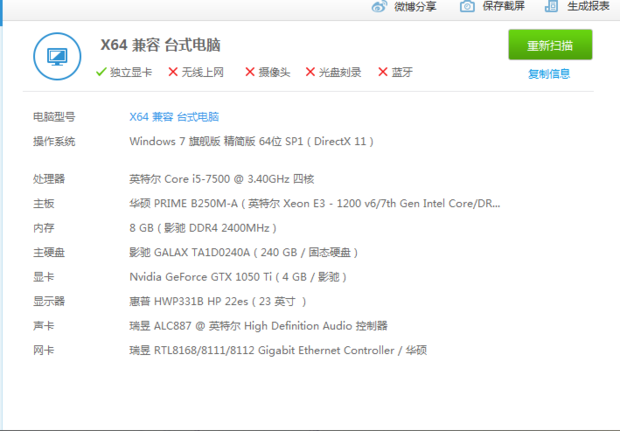Select the 惠普 HWP331B HP 22es value
The image size is (620, 431).
[218, 302]
